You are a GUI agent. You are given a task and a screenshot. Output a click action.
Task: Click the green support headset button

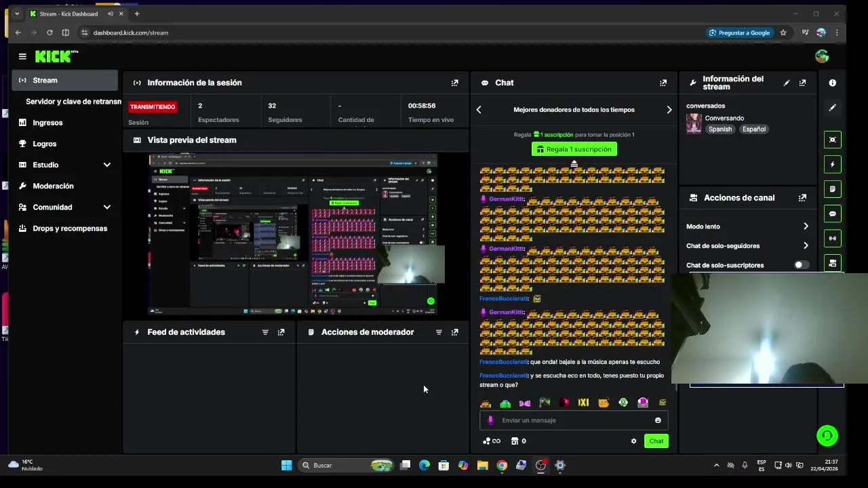(827, 435)
